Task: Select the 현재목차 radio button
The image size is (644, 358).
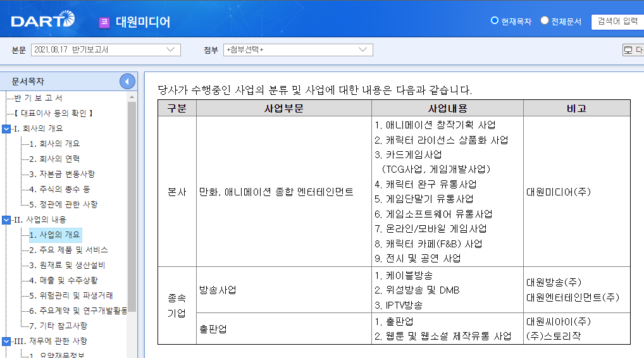Action: pos(495,20)
